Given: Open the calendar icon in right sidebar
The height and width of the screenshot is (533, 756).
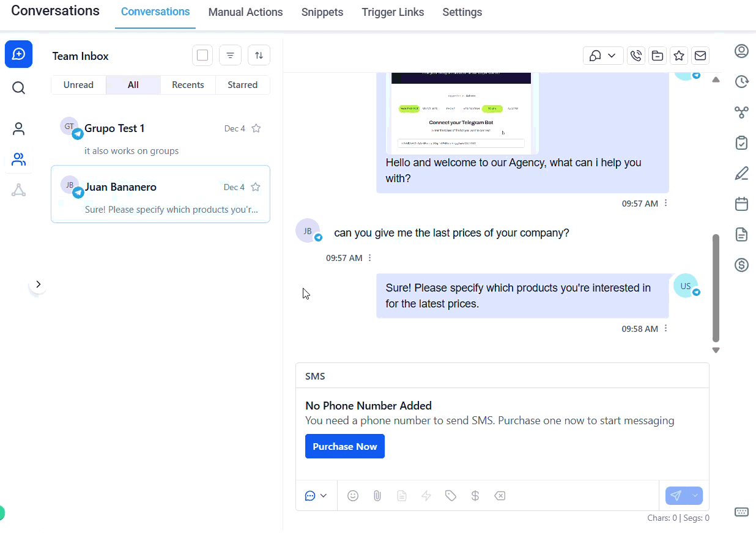Looking at the screenshot, I should click(x=741, y=204).
